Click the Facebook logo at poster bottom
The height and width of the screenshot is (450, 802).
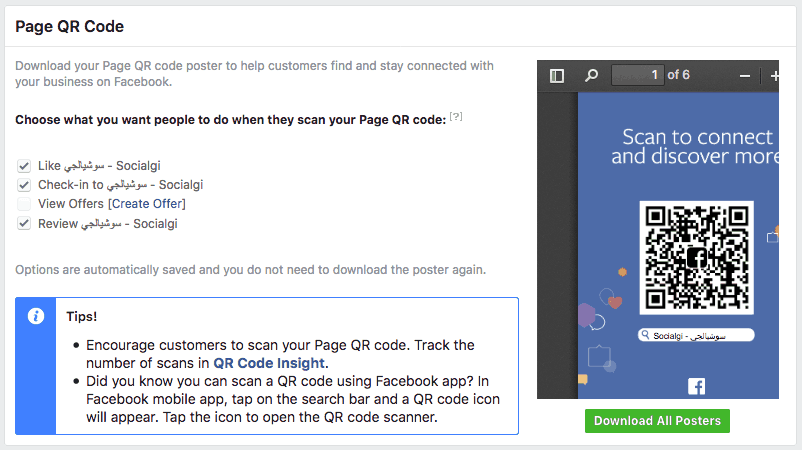click(696, 387)
